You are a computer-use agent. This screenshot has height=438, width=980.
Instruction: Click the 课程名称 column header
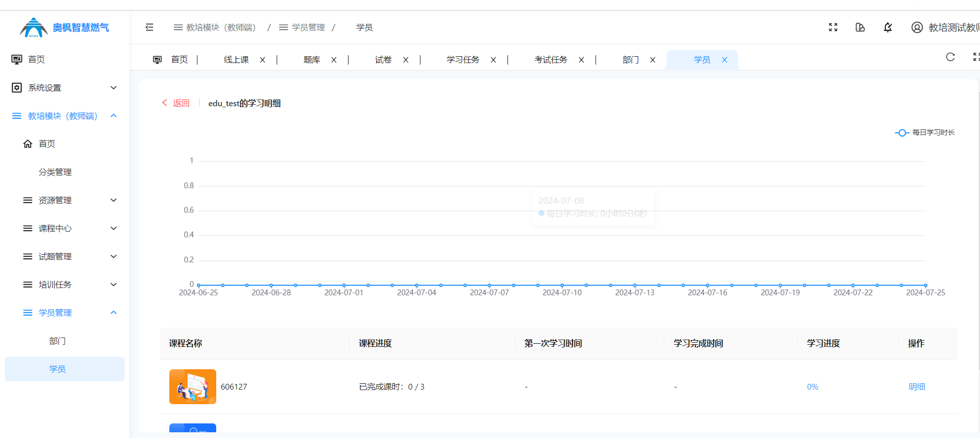point(185,343)
